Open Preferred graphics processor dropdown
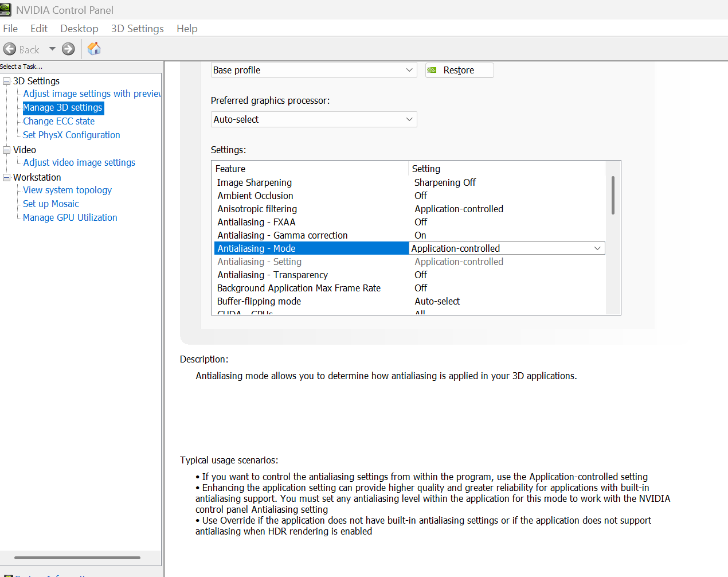Viewport: 728px width, 577px height. click(314, 119)
